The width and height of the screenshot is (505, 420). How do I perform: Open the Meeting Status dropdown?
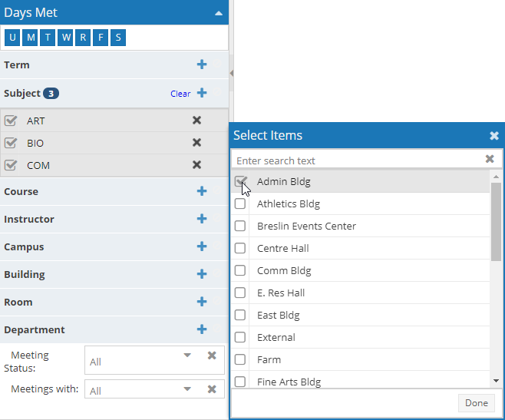187,356
